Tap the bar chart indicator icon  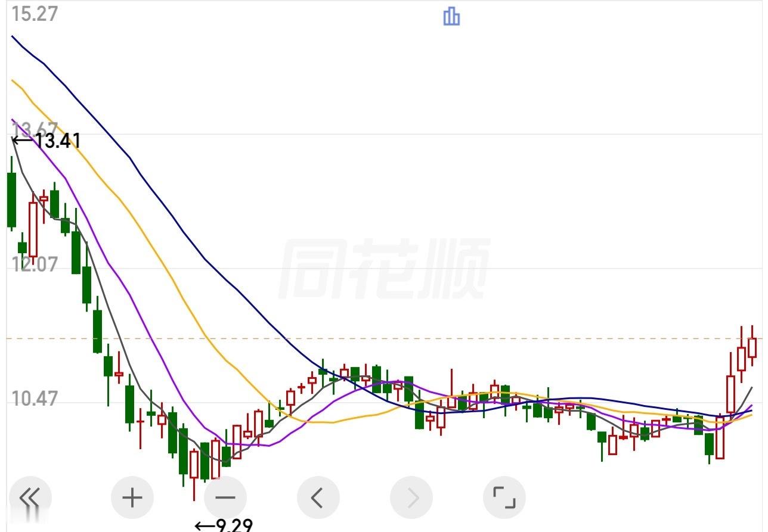(x=451, y=17)
